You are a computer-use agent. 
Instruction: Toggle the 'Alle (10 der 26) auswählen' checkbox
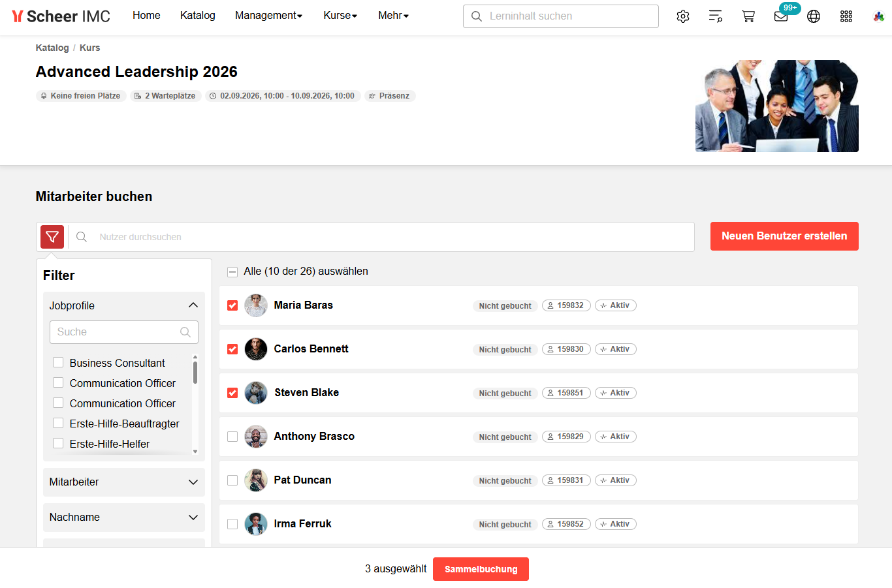tap(232, 271)
